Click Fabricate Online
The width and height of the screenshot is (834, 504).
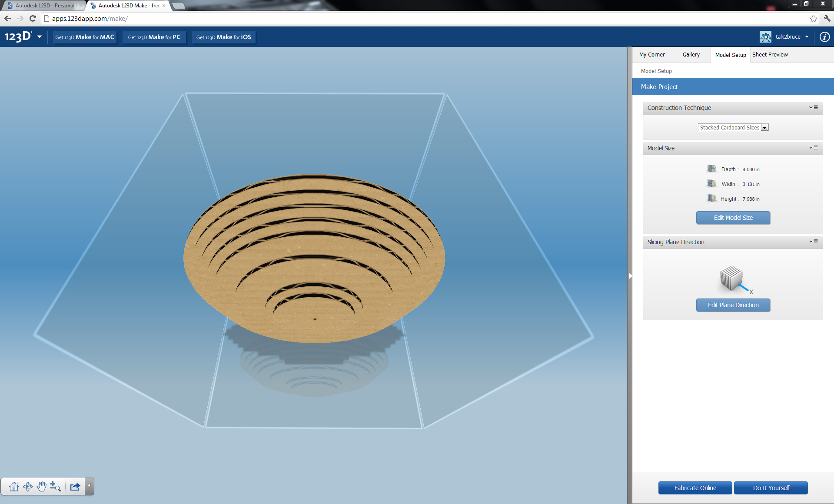click(x=694, y=487)
